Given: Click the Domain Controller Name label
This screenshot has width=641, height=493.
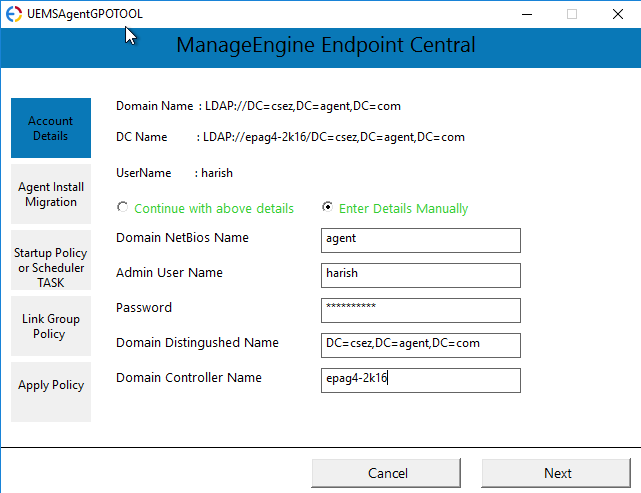Looking at the screenshot, I should pyautogui.click(x=189, y=378).
